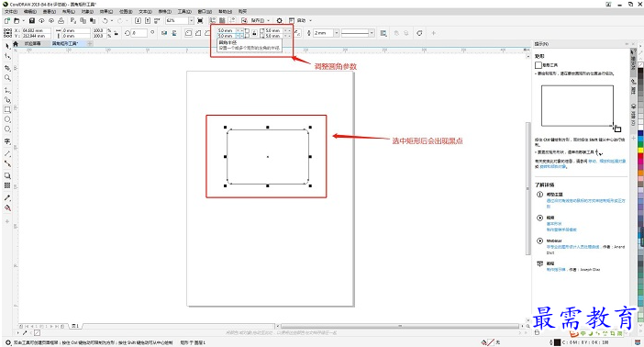The image size is (644, 347).
Task: Select the Zoom magnifier tool
Action: tap(7, 78)
